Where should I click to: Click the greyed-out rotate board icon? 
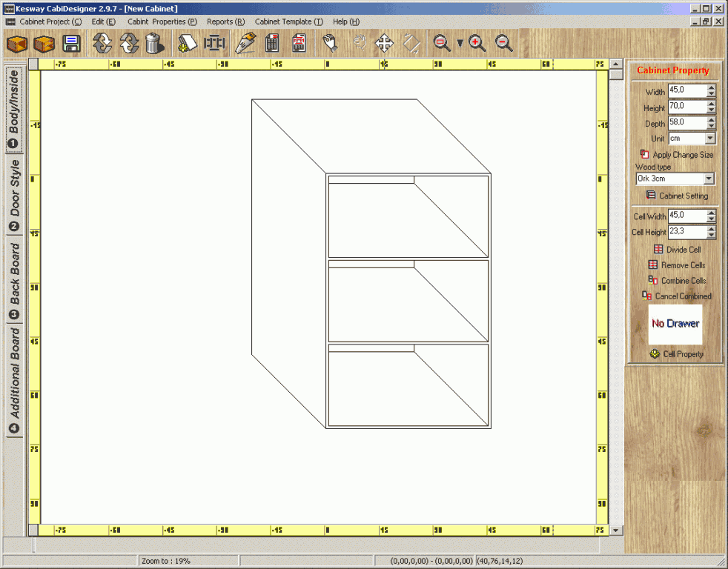tap(411, 43)
